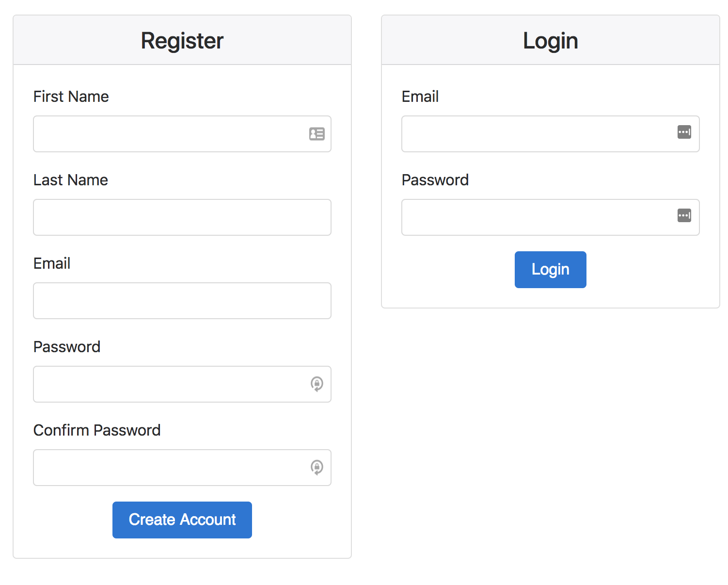The height and width of the screenshot is (585, 728).
Task: Click the password manager icon in Login Password field
Action: point(684,215)
